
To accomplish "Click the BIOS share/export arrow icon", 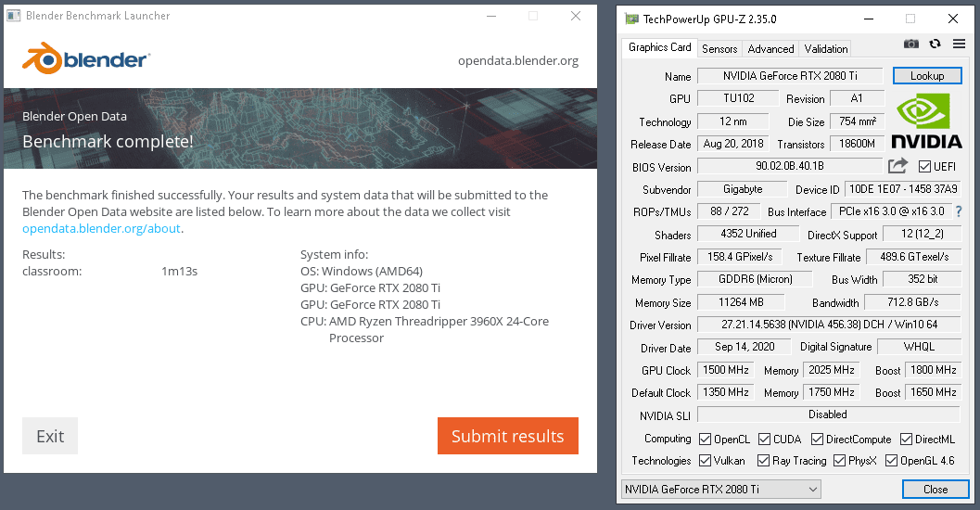I will point(898,166).
